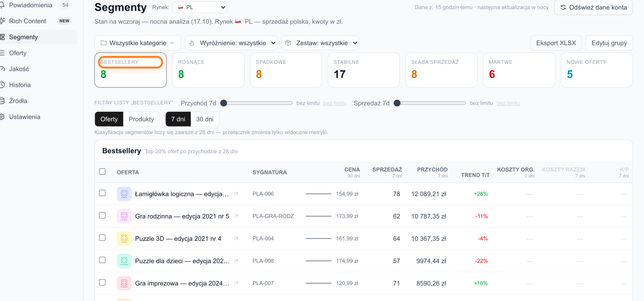
Task: Open the Rynek PL market dropdown
Action: pyautogui.click(x=199, y=7)
